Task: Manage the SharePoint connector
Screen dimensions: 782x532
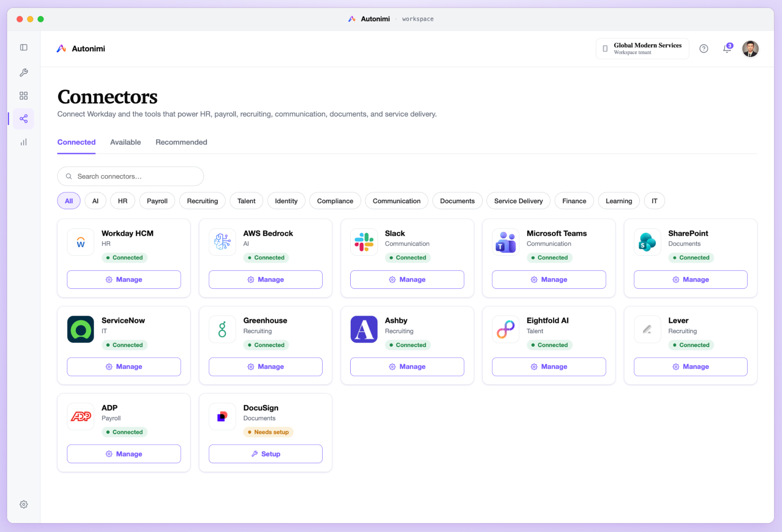Action: click(691, 279)
